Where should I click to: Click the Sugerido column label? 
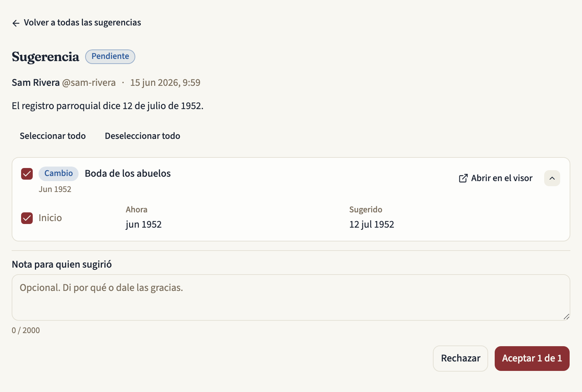[366, 209]
